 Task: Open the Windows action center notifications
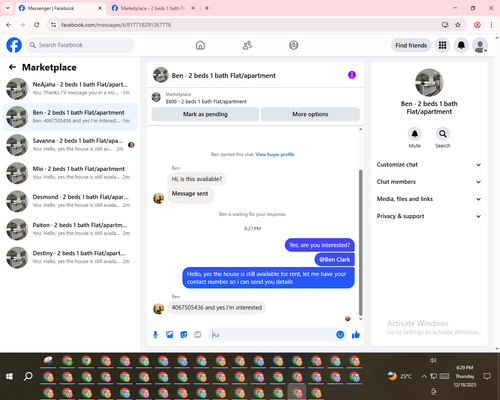point(487,376)
